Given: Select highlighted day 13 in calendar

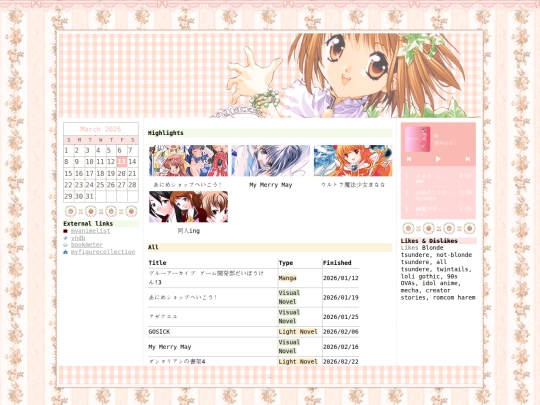Looking at the screenshot, I should 122,162.
